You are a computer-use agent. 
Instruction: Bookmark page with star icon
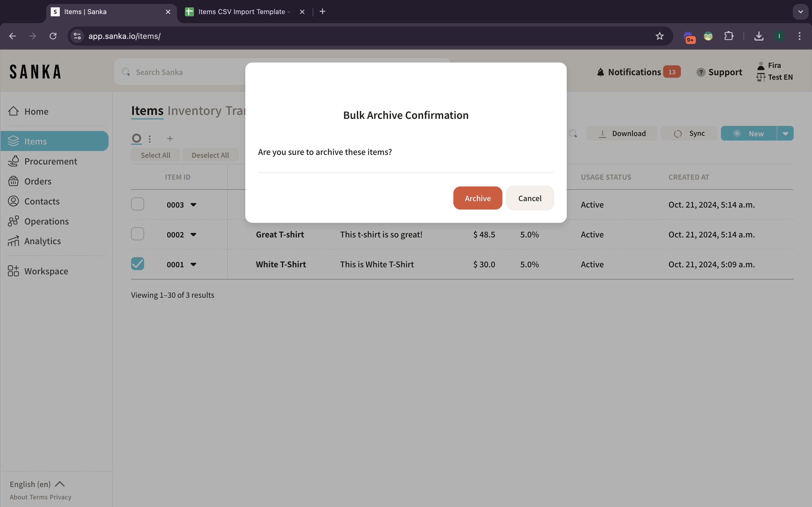click(x=659, y=36)
